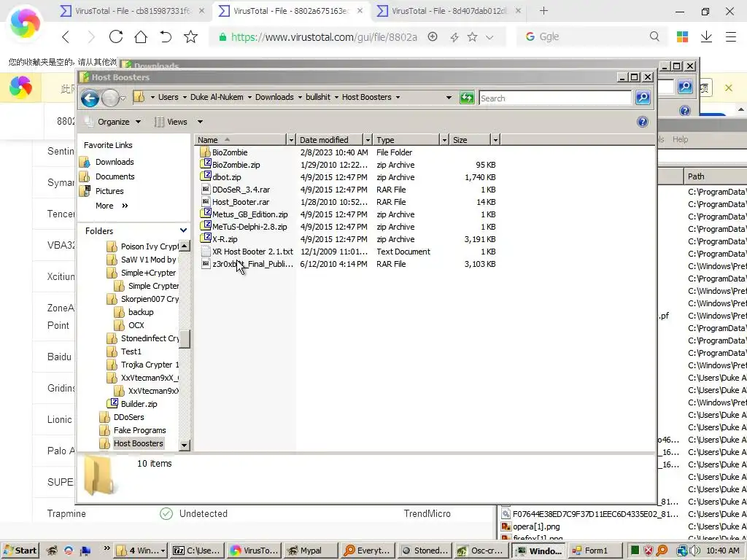Click Duke Al-Nukem breadcrumb segment
Viewport: 747px width, 560px height.
(x=217, y=97)
